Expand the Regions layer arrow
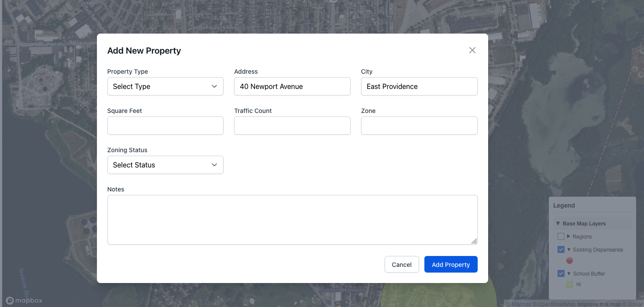 [569, 236]
